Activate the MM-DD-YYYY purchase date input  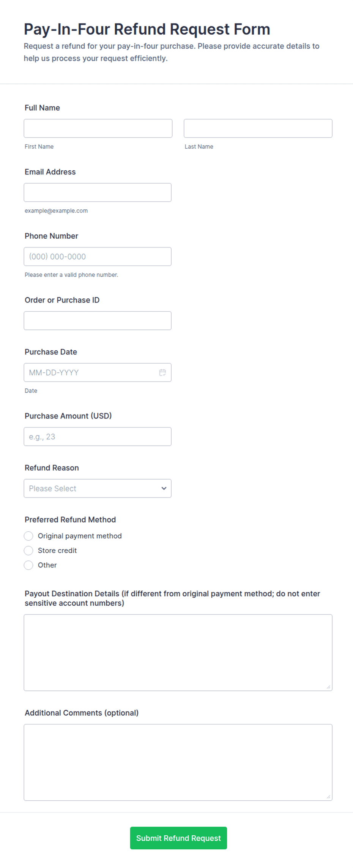click(98, 372)
